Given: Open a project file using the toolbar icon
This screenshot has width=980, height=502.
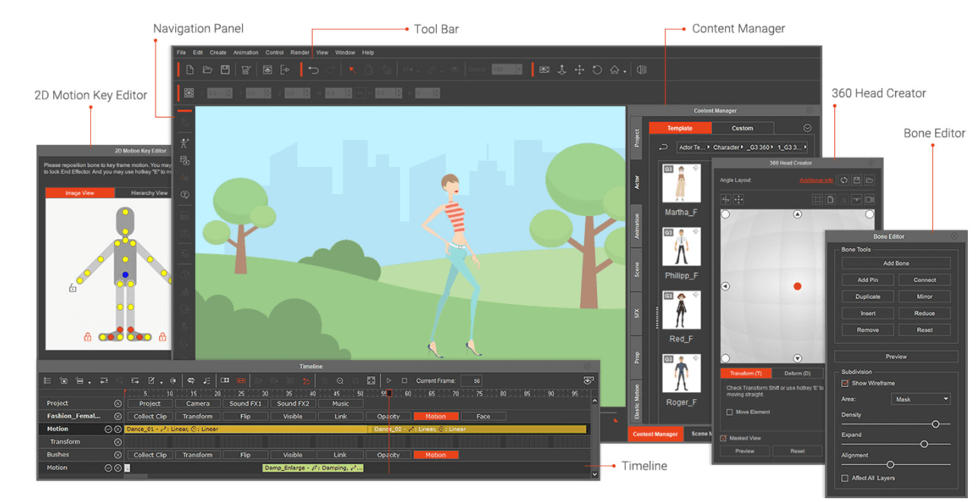Looking at the screenshot, I should (206, 69).
